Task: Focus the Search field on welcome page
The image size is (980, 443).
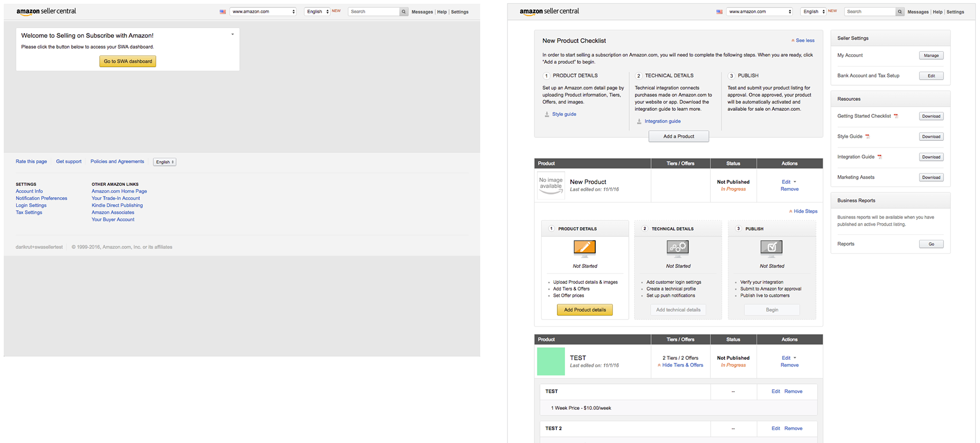Action: tap(374, 12)
